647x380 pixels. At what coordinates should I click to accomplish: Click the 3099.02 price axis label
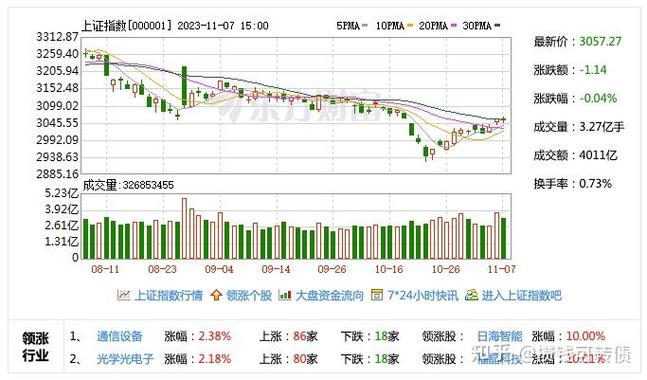point(57,106)
